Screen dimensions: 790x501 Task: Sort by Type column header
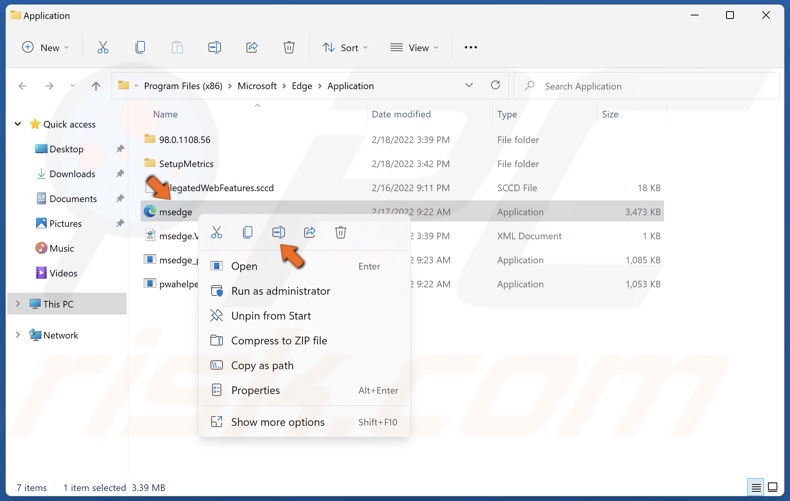point(507,114)
